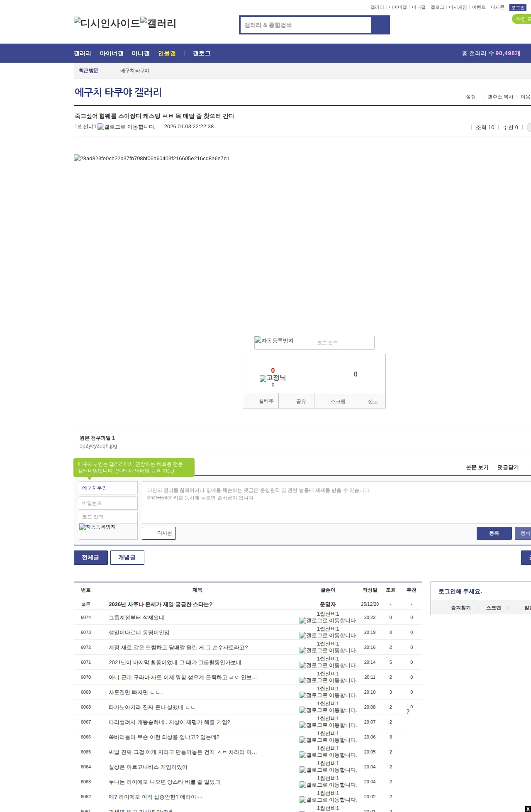Open the 갤로그 icon in post row 6072
The height and width of the screenshot is (812, 531).
click(329, 651)
